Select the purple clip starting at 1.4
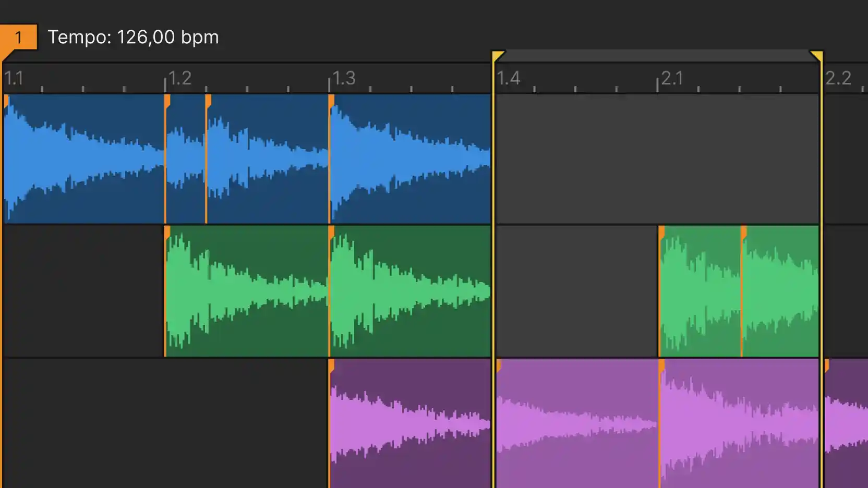This screenshot has height=488, width=868. pyautogui.click(x=577, y=423)
